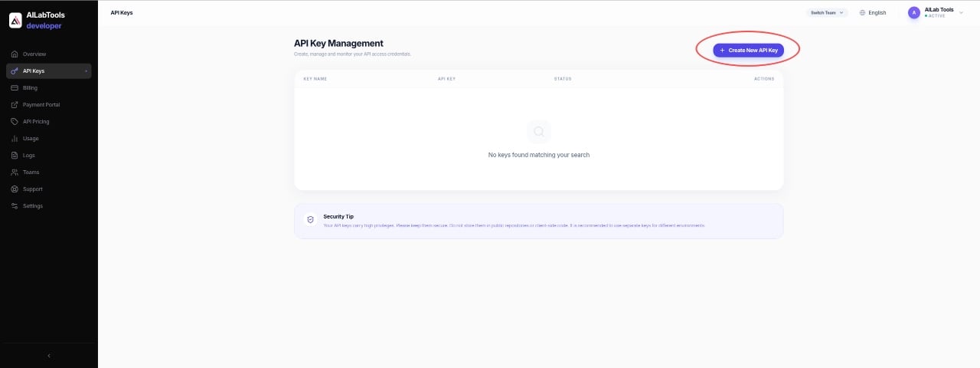Open the English language selector

[873, 13]
